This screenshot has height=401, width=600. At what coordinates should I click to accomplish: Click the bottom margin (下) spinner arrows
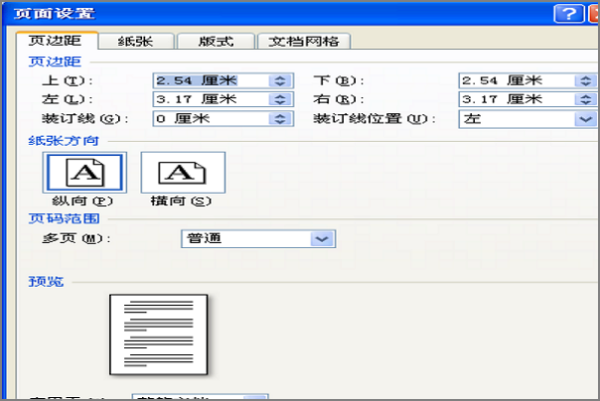coord(587,80)
